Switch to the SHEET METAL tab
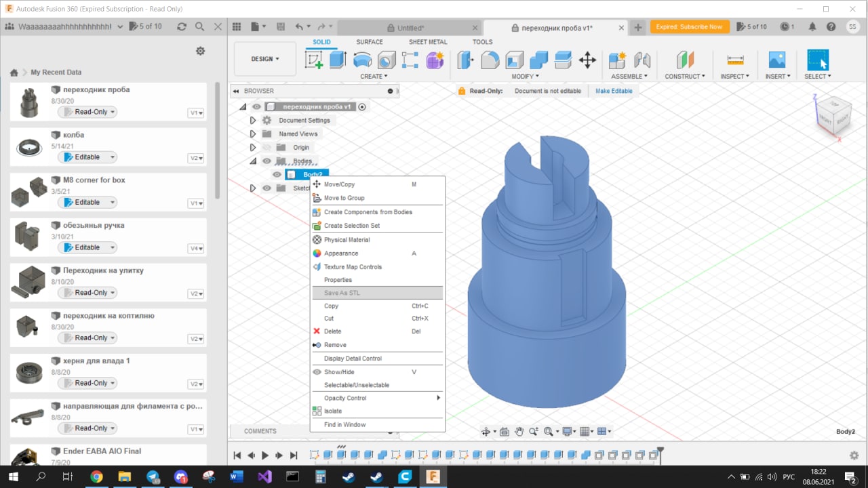 [428, 42]
